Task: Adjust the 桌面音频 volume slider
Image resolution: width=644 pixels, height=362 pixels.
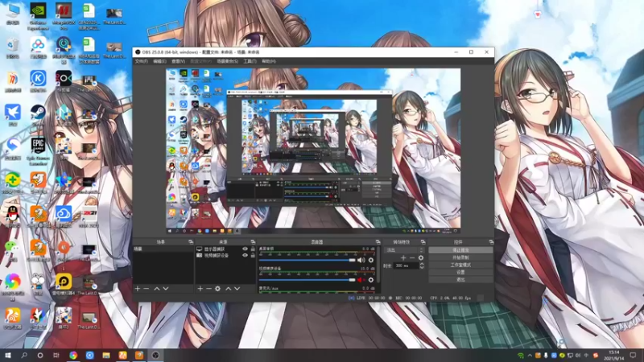Action: [307, 260]
